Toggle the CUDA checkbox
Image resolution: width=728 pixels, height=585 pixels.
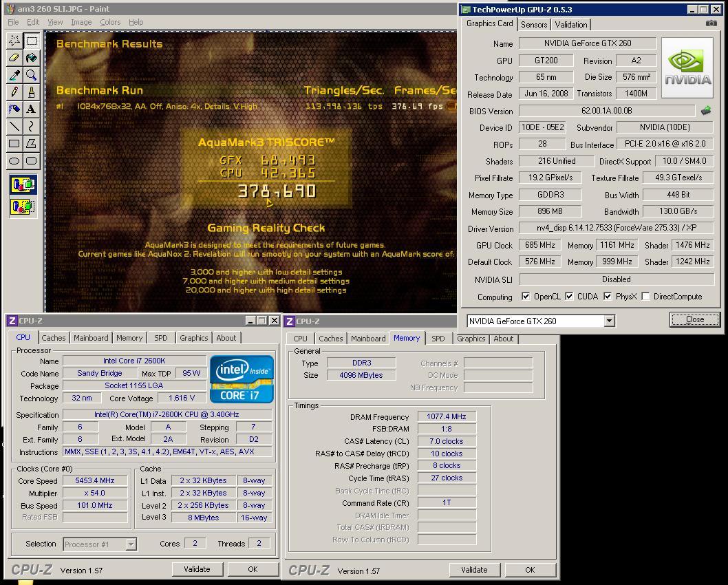click(x=569, y=296)
